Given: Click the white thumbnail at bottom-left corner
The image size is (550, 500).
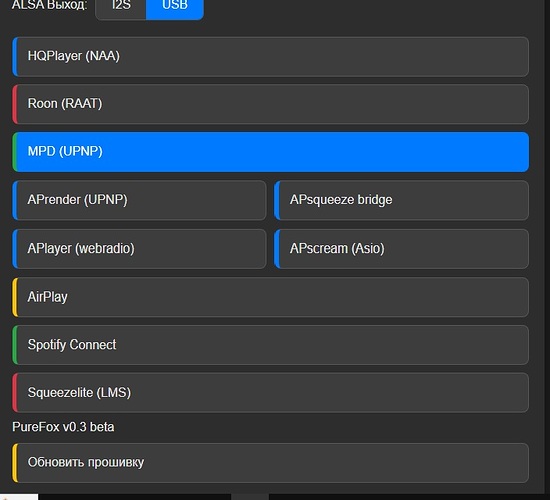Looking at the screenshot, I should [19, 497].
